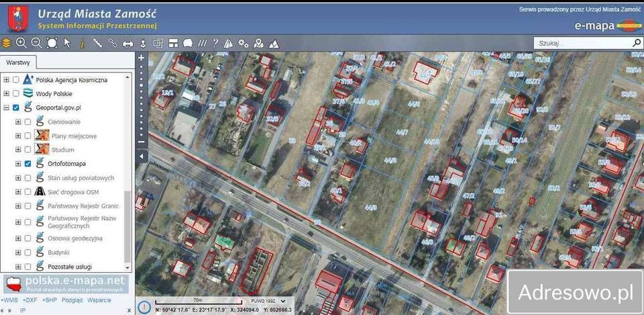
Task: Click the Szukaj search input field
Action: pyautogui.click(x=583, y=43)
